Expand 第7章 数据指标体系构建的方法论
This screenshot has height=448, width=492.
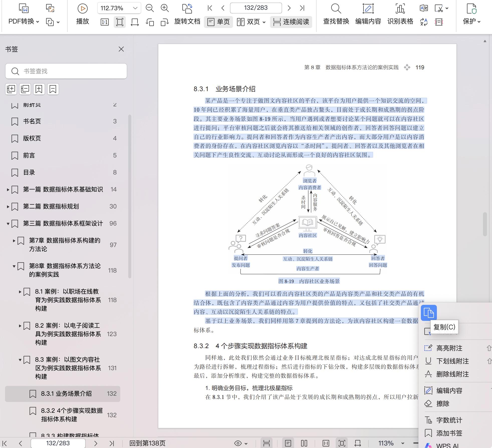click(x=14, y=241)
